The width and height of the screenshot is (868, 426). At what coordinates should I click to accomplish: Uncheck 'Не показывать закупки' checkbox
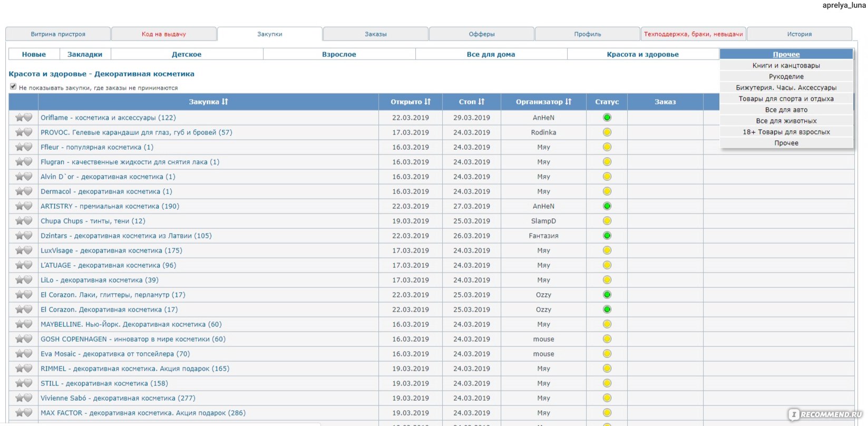click(x=13, y=87)
